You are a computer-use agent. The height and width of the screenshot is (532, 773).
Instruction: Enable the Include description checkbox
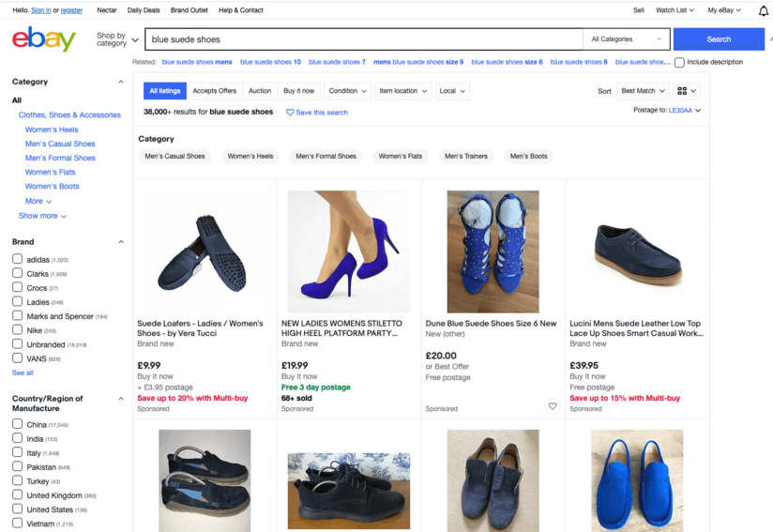pyautogui.click(x=679, y=63)
